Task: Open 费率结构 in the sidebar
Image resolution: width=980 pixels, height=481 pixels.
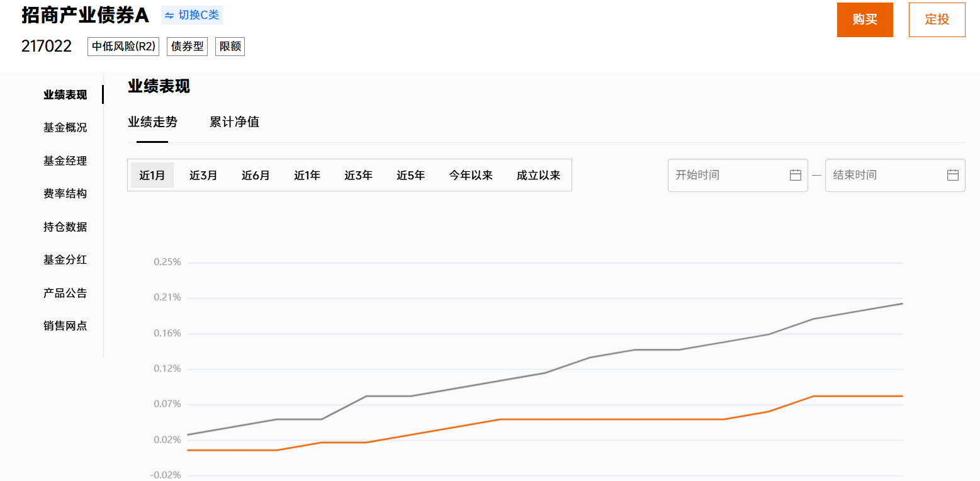Action: 65,194
